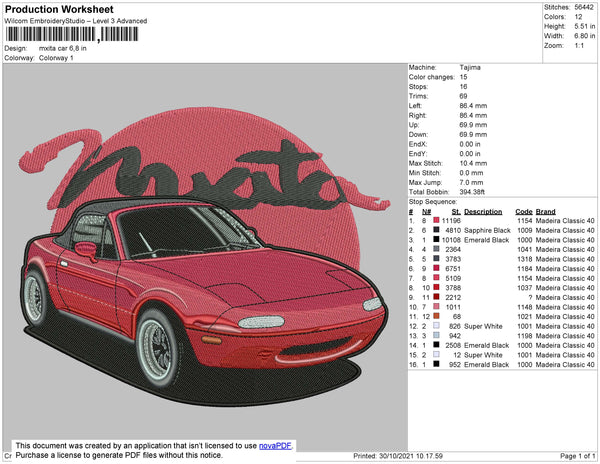The width and height of the screenshot is (600, 464).
Task: Select the swatch in the 952 Emerald Black row
Action: 436,364
